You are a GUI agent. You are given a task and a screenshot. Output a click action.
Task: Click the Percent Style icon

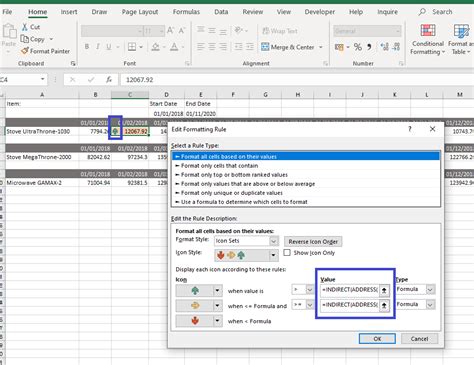[x=358, y=47]
